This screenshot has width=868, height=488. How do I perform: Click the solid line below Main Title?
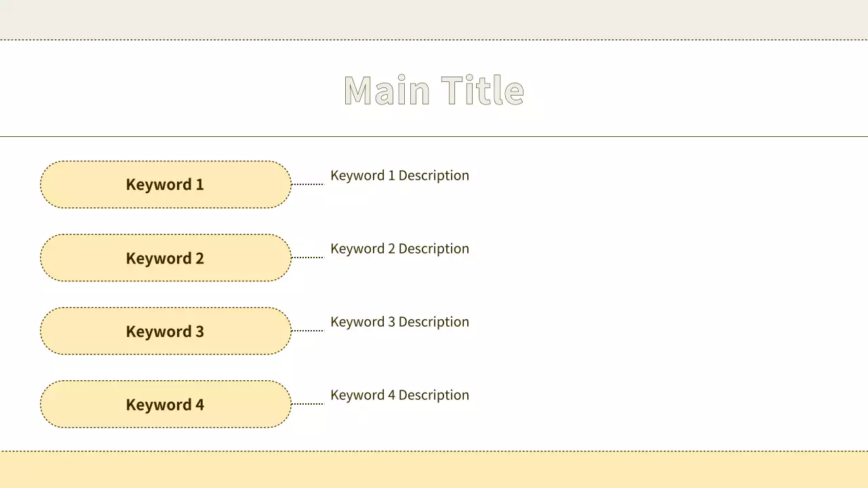click(x=434, y=136)
